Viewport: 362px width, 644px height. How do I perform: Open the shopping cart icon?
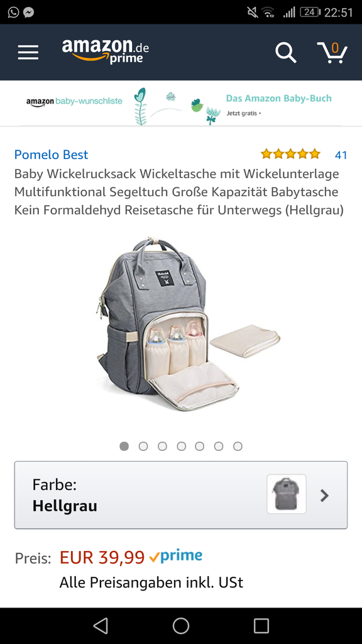tap(332, 53)
